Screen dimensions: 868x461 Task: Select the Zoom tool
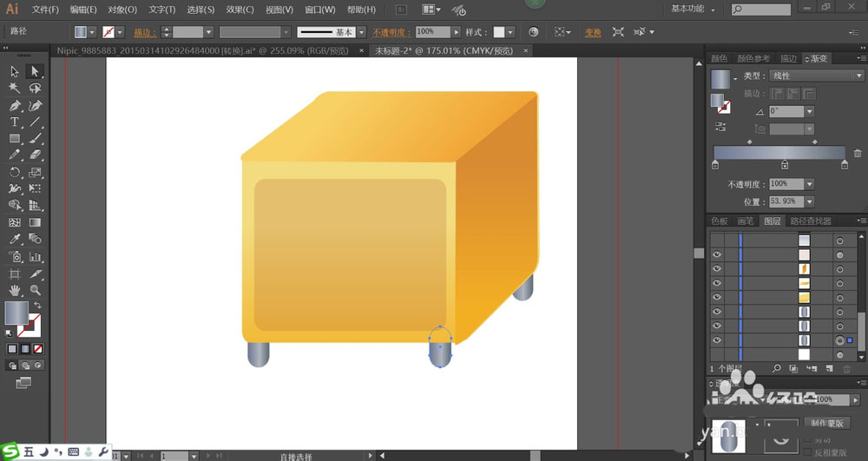[x=35, y=290]
